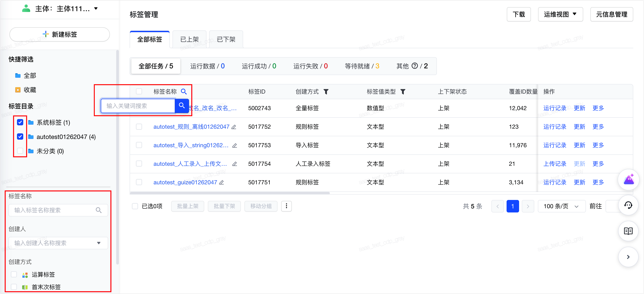This screenshot has width=644, height=294.
Task: Click edit pencil for autotest_人工录入_上传文...
Action: click(234, 164)
